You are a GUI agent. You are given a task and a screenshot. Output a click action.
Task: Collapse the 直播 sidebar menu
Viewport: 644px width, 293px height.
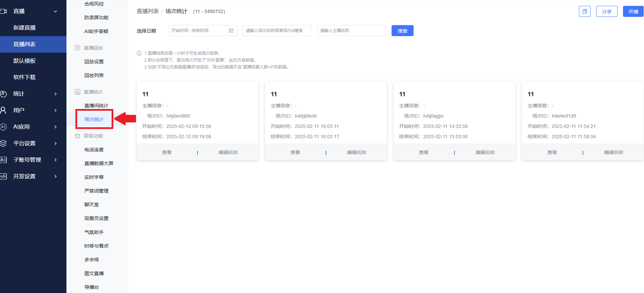click(x=55, y=11)
